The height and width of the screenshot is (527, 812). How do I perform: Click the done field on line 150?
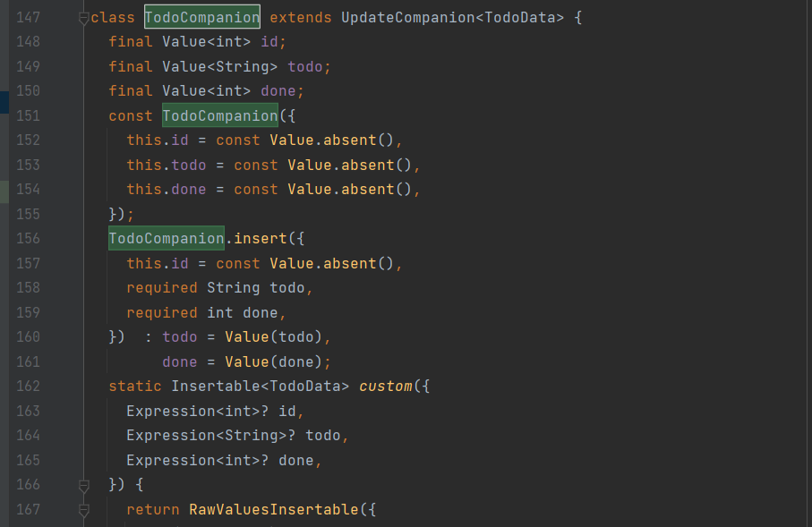pyautogui.click(x=278, y=90)
